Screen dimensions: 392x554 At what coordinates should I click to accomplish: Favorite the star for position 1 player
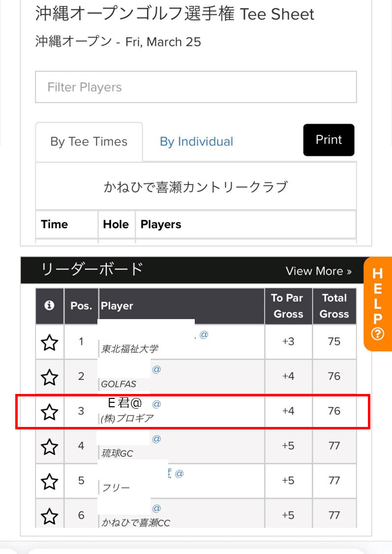point(49,343)
